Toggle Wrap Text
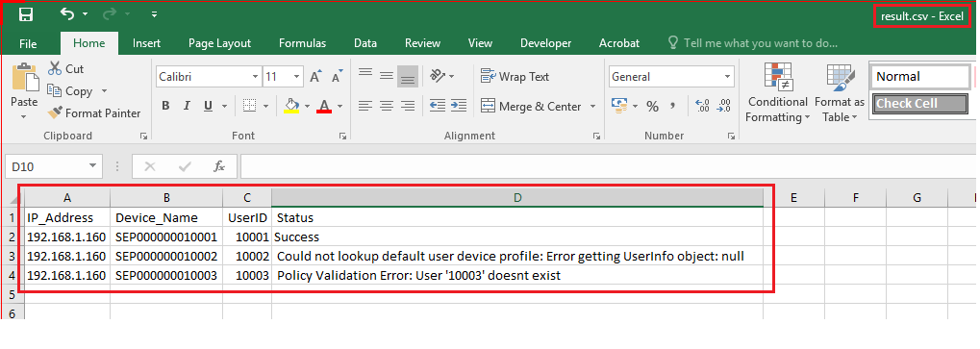The image size is (980, 349). pos(515,76)
